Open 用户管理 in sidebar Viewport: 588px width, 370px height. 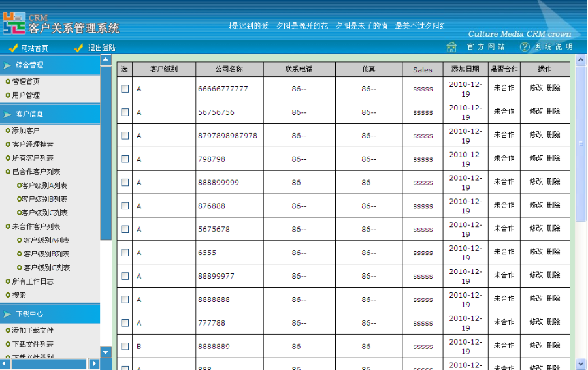(x=26, y=95)
